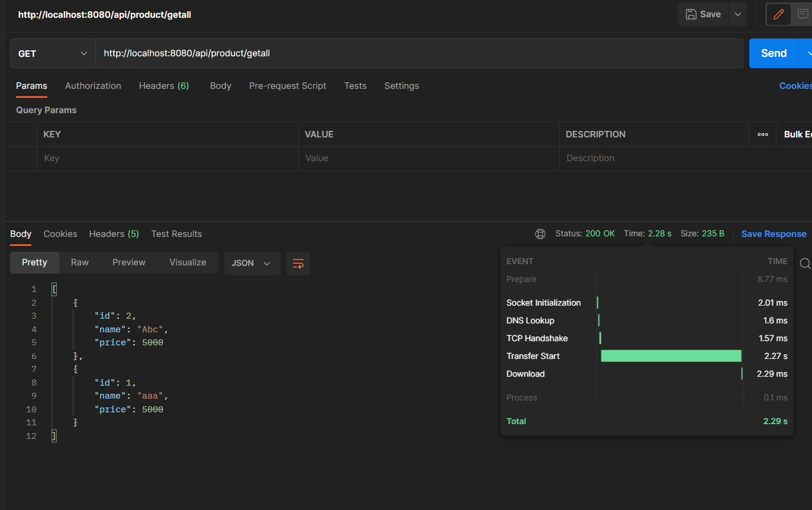Open the GET method dropdown
Image resolution: width=812 pixels, height=510 pixels.
pos(53,53)
